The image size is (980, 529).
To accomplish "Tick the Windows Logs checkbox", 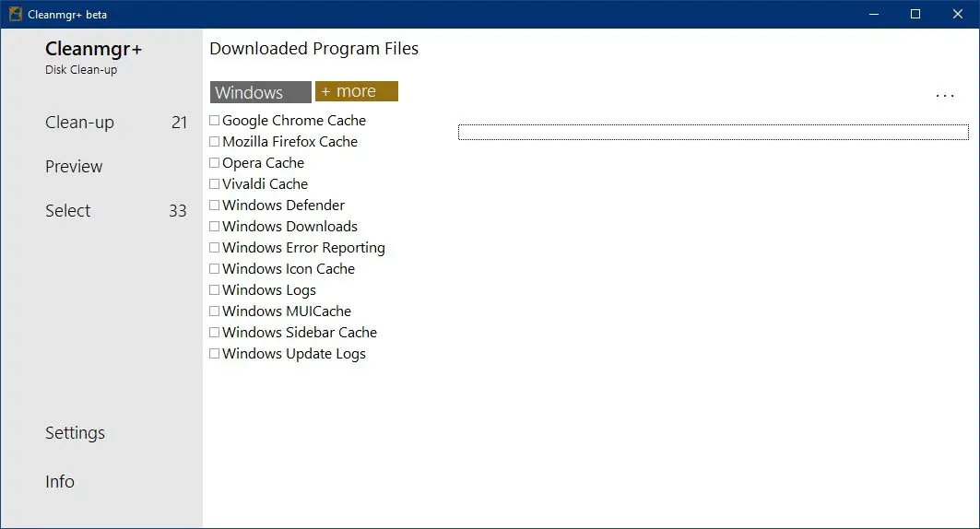I will tap(215, 289).
